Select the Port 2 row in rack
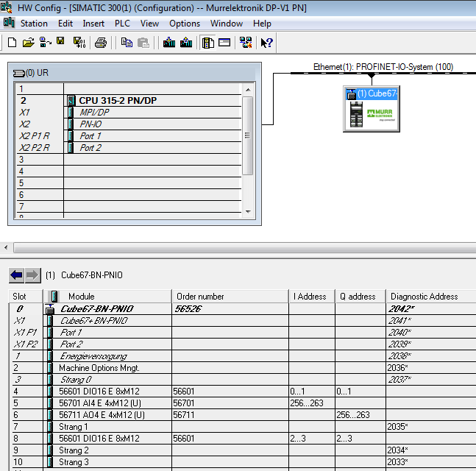 (129, 148)
